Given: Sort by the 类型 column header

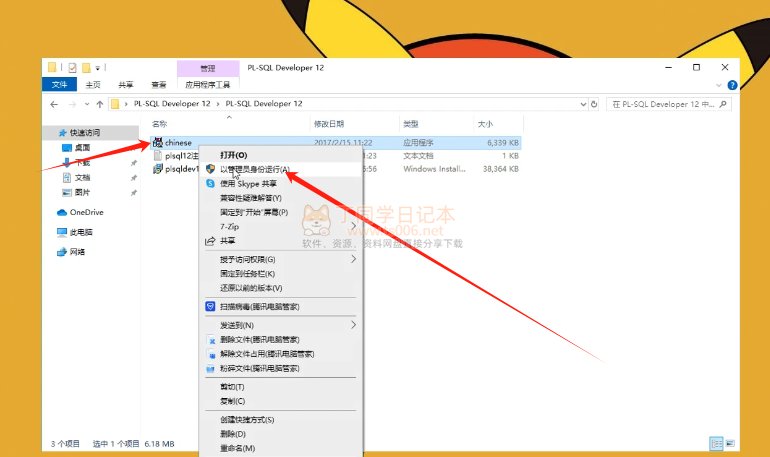Looking at the screenshot, I should coord(411,124).
